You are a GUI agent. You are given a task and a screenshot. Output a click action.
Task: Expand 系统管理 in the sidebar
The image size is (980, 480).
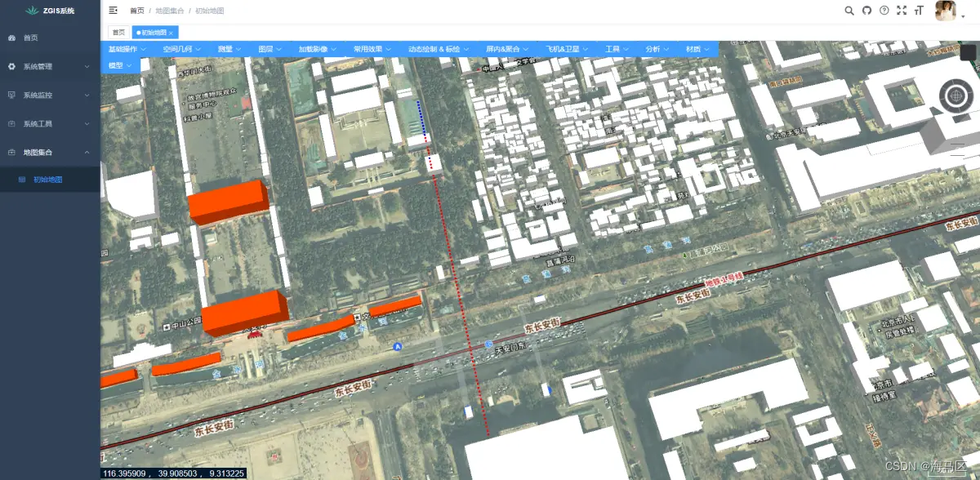click(x=50, y=66)
